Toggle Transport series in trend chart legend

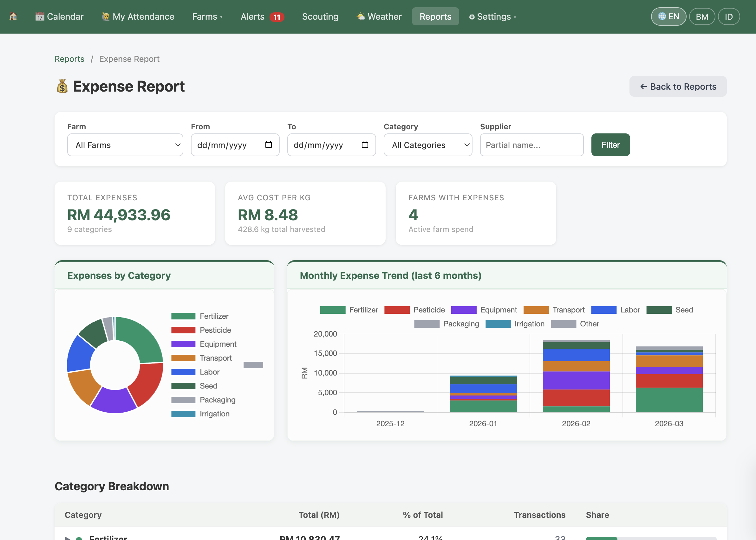point(554,310)
